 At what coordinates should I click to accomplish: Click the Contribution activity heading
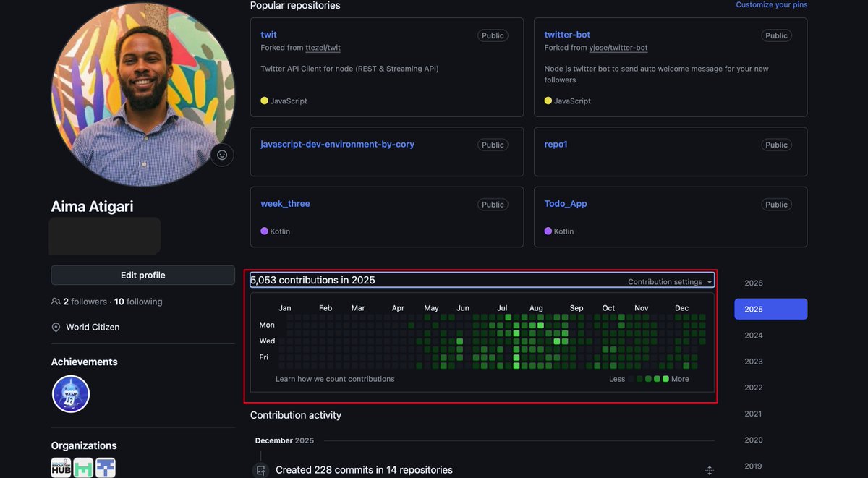click(x=296, y=415)
